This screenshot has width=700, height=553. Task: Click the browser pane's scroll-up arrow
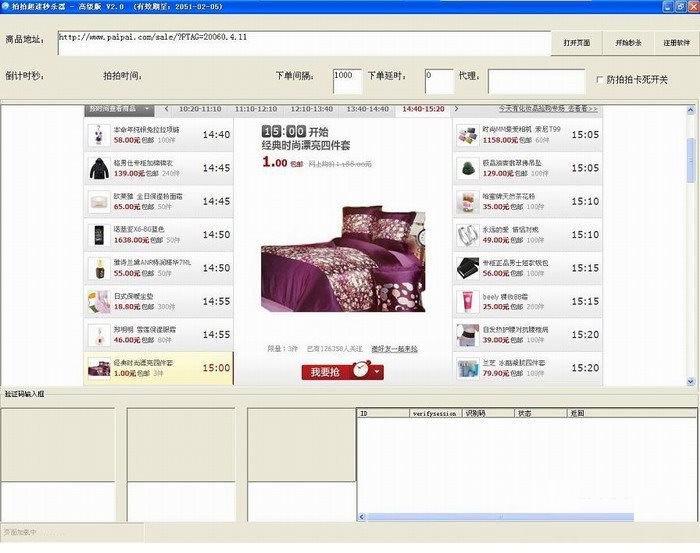(691, 110)
